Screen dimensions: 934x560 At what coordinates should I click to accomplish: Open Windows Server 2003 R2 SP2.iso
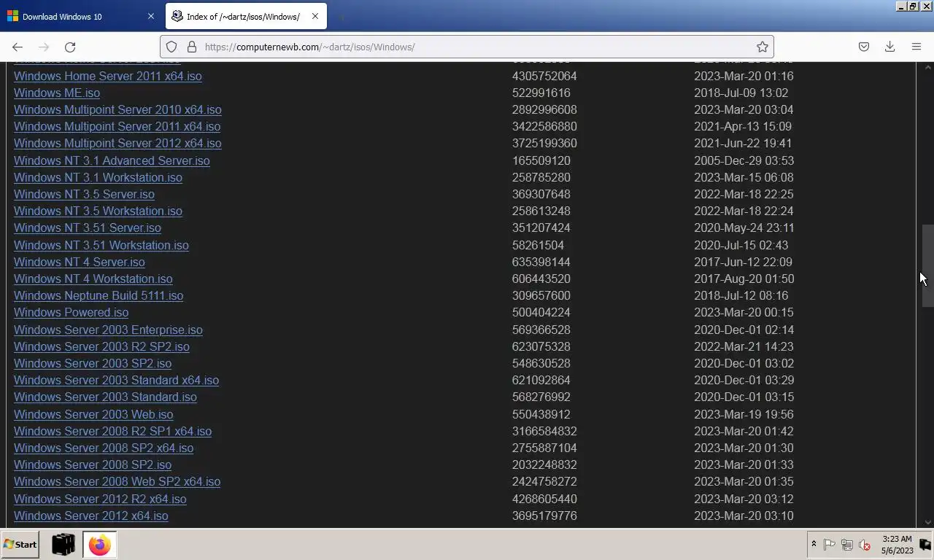tap(101, 346)
